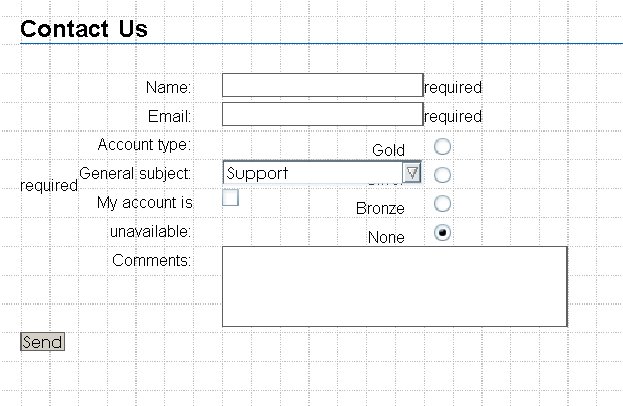Click the 'required' text beside the Name field
The width and height of the screenshot is (623, 406).
click(x=453, y=88)
